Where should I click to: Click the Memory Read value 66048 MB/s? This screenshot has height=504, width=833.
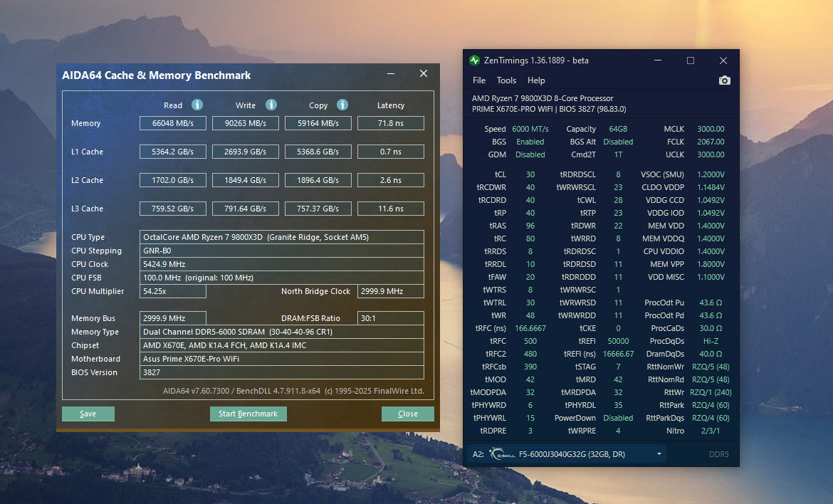[x=173, y=123]
